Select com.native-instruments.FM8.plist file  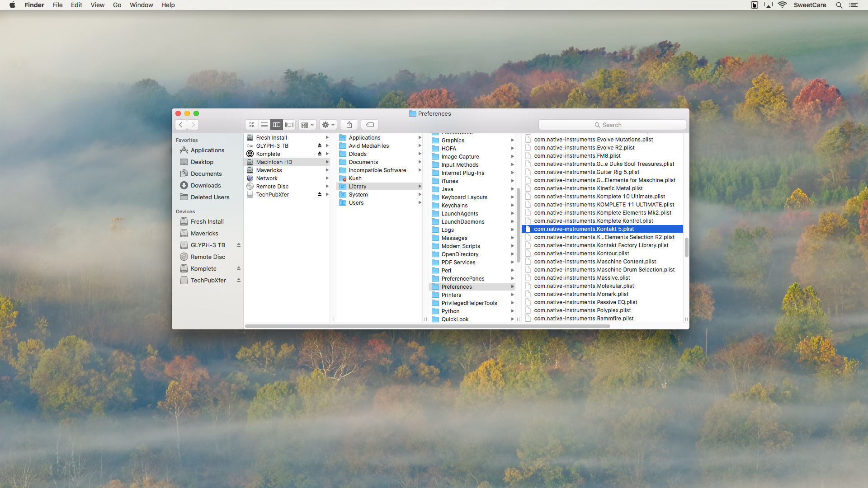[602, 155]
